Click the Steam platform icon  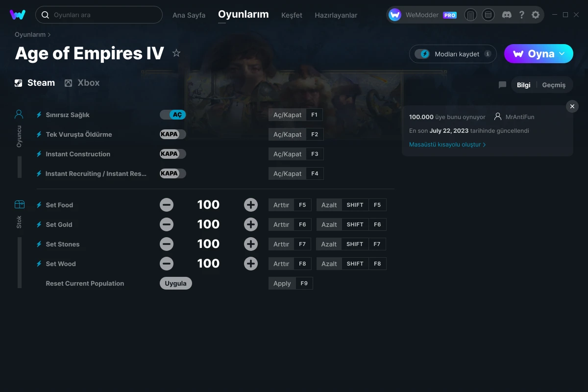[x=19, y=83]
